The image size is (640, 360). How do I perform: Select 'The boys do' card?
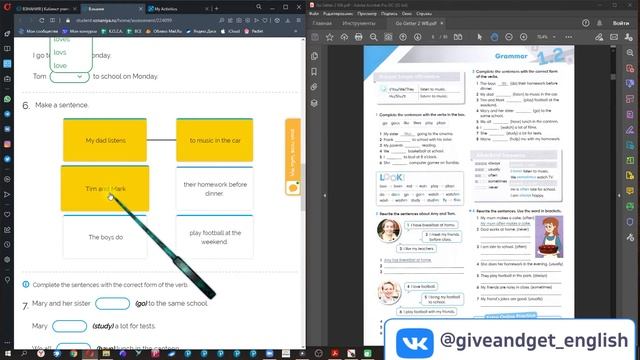point(105,237)
